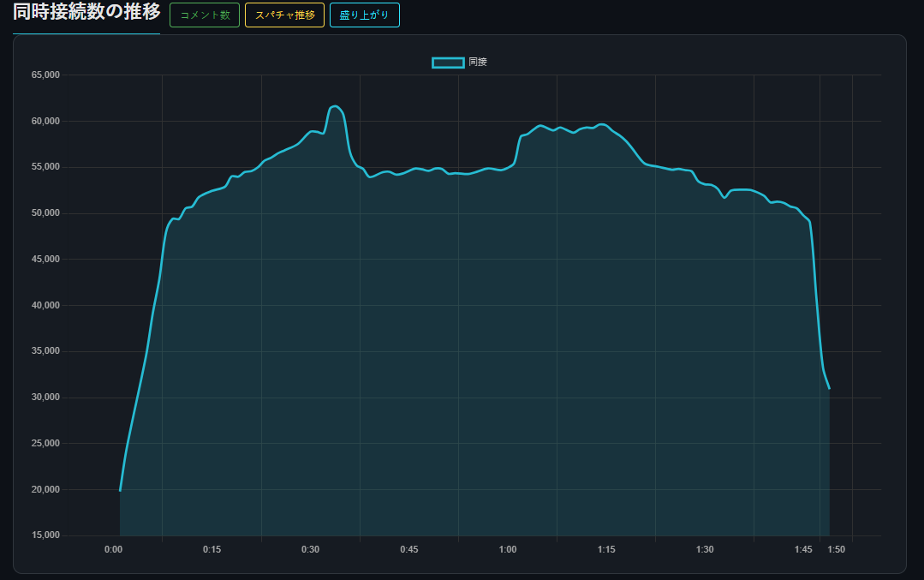Click the 同時接続数の推移 heading tab
The height and width of the screenshot is (580, 924).
(x=86, y=12)
